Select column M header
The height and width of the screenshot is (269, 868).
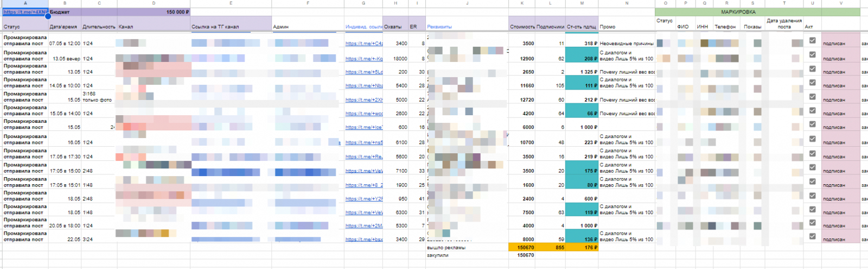[x=582, y=3]
